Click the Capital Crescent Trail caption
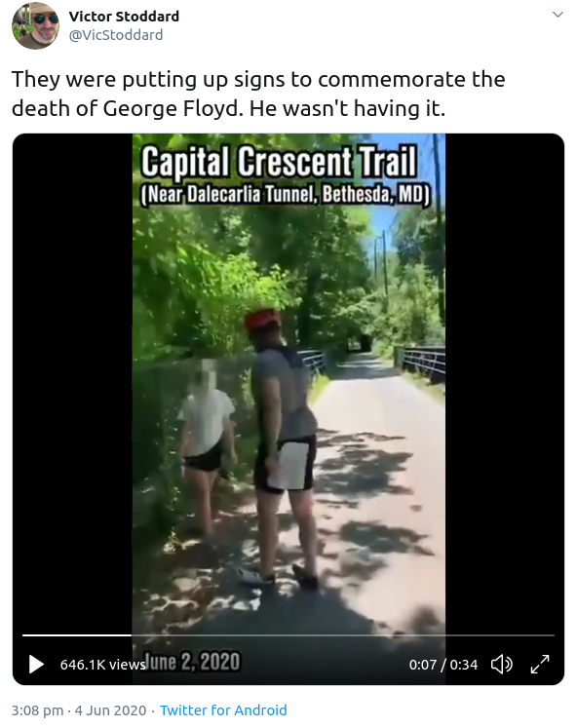Image resolution: width=577 pixels, height=728 pixels. click(x=279, y=161)
